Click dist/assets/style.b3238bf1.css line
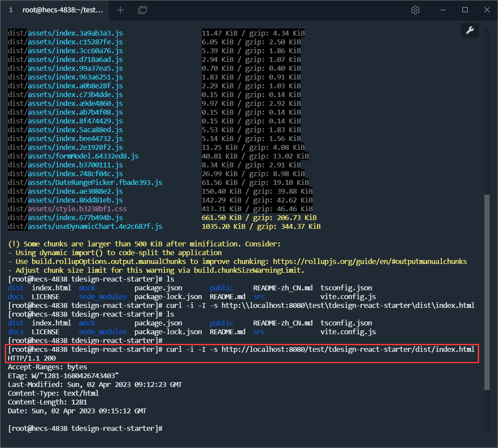This screenshot has height=448, width=498. 67,209
